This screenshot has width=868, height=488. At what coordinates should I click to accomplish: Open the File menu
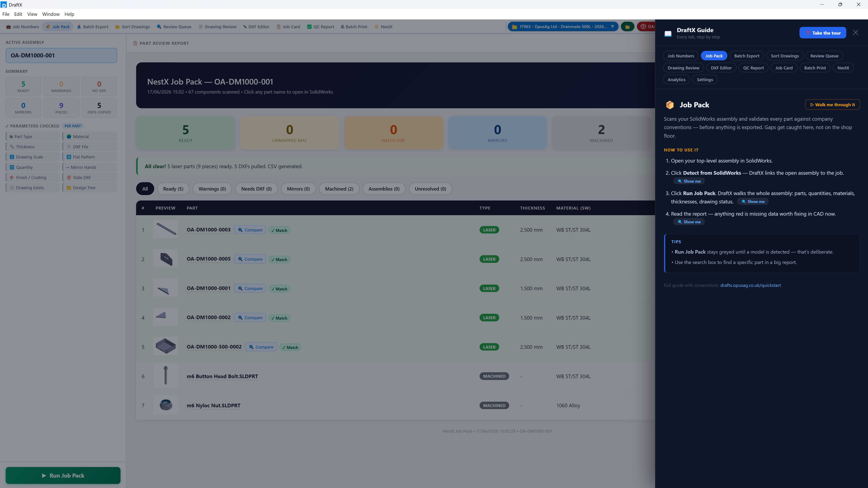(x=6, y=14)
